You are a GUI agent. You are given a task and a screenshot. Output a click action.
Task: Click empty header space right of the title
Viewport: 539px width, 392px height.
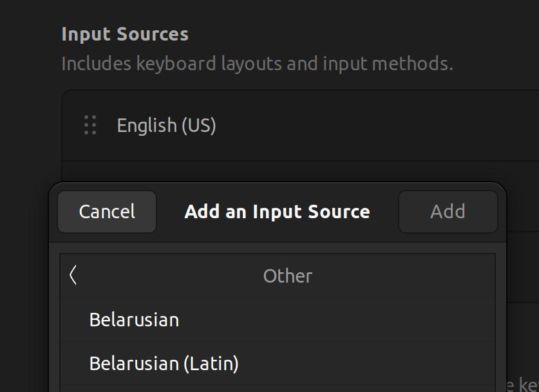click(384, 212)
